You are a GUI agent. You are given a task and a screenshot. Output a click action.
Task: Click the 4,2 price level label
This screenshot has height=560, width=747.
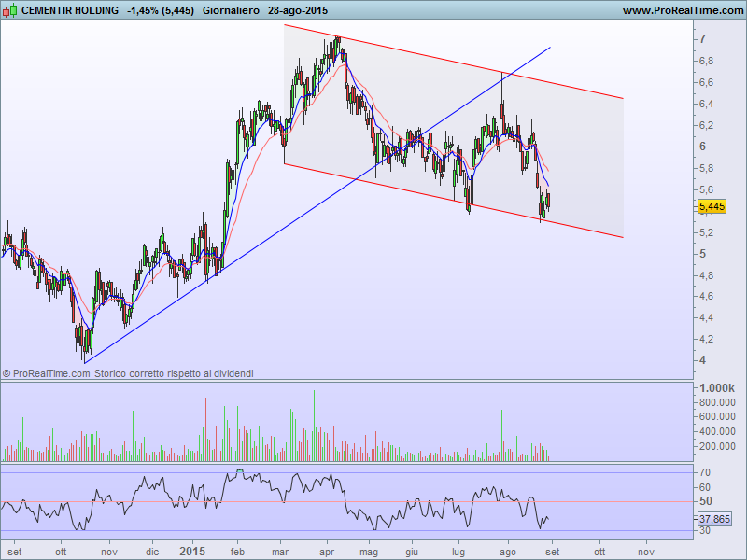pyautogui.click(x=707, y=339)
